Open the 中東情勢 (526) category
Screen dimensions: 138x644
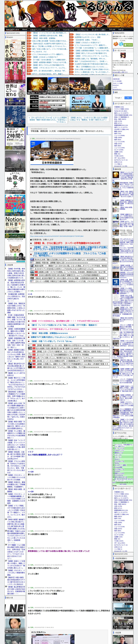119,107
